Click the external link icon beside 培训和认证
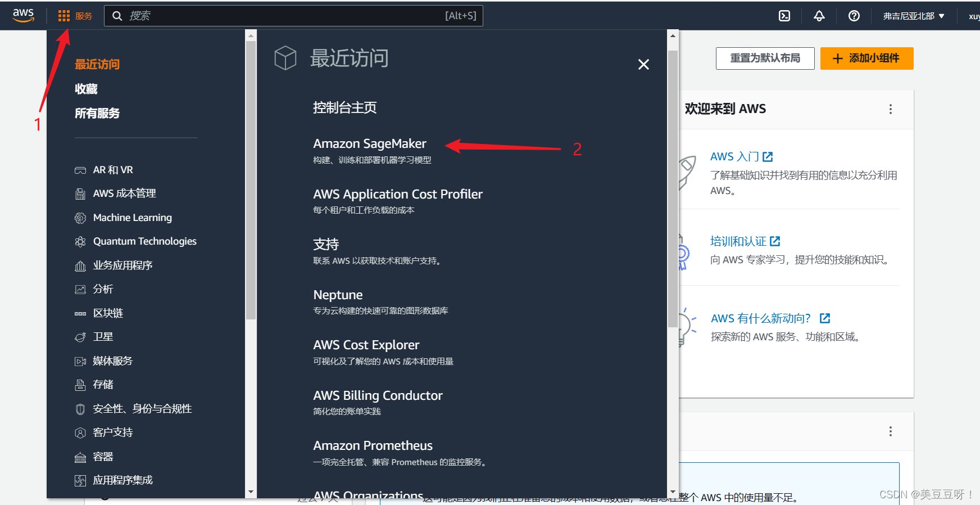 pyautogui.click(x=775, y=241)
